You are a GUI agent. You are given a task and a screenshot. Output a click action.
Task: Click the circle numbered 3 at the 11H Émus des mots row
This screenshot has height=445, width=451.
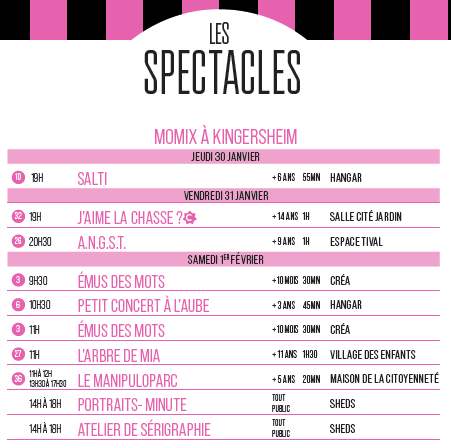tap(18, 329)
